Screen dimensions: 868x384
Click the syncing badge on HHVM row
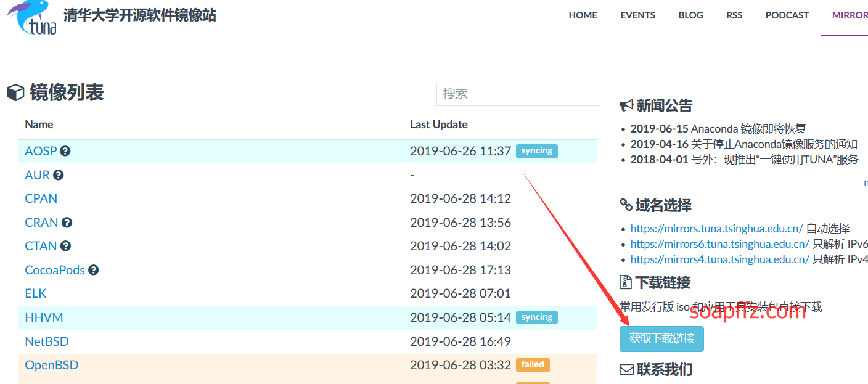click(537, 317)
